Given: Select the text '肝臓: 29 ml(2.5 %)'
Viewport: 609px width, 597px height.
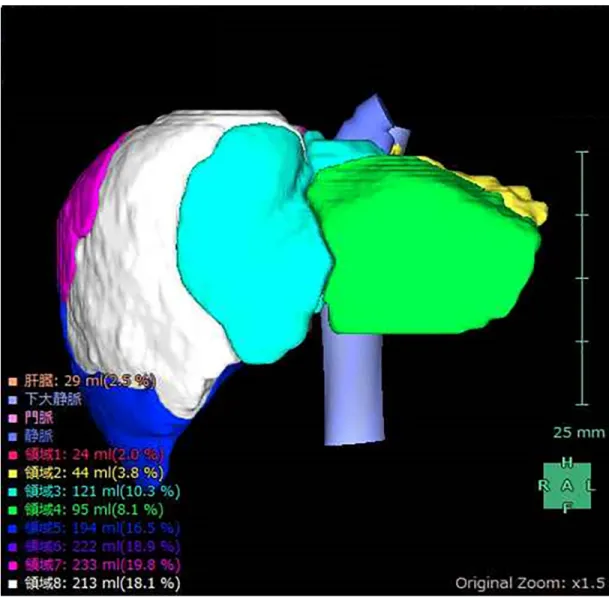Looking at the screenshot, I should tap(90, 381).
